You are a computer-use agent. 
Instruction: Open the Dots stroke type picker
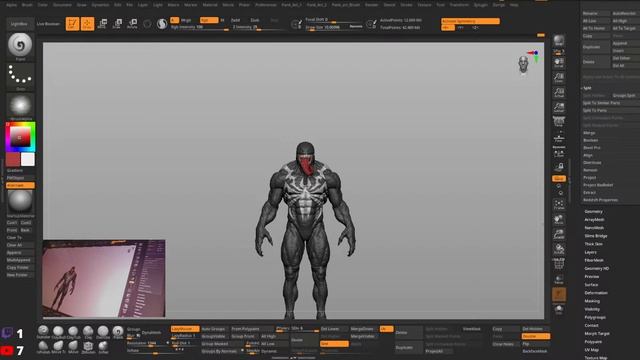[20, 77]
